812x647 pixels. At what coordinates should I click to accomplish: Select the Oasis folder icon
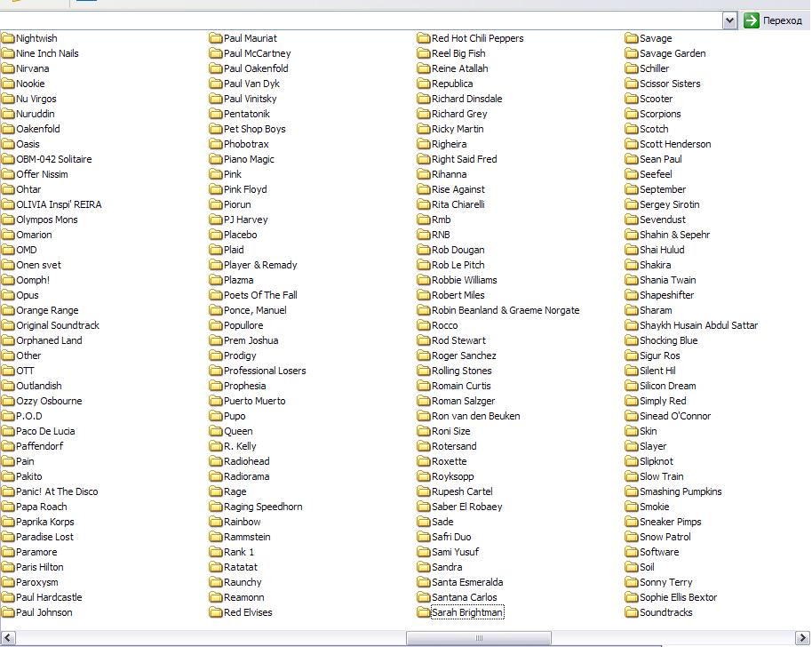coord(8,144)
